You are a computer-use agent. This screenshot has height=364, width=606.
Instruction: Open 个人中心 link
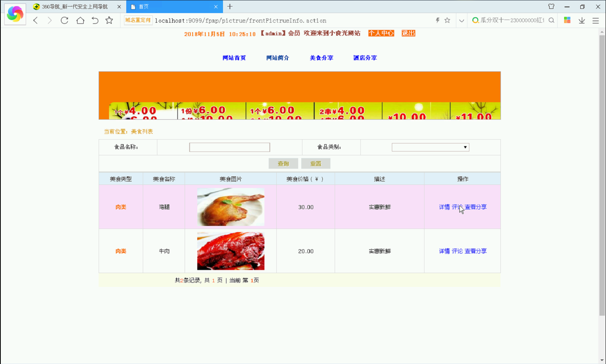pos(381,33)
